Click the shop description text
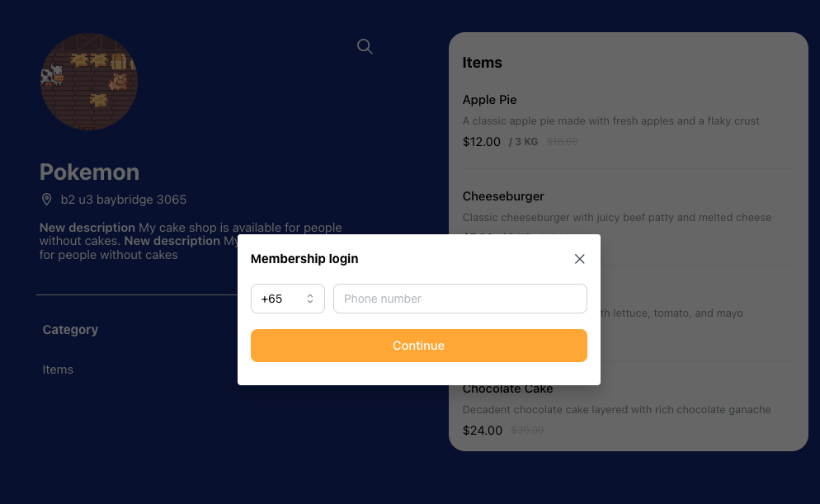The image size is (820, 504). [191, 241]
